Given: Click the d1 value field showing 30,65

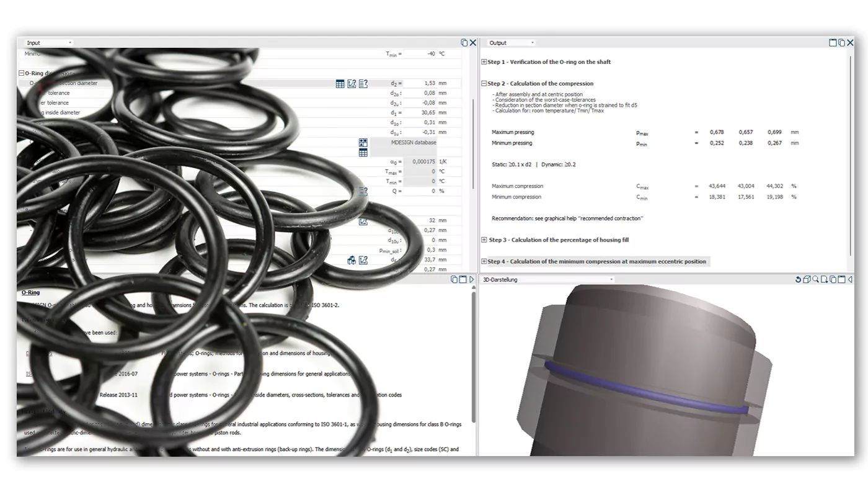Looking at the screenshot, I should (420, 113).
